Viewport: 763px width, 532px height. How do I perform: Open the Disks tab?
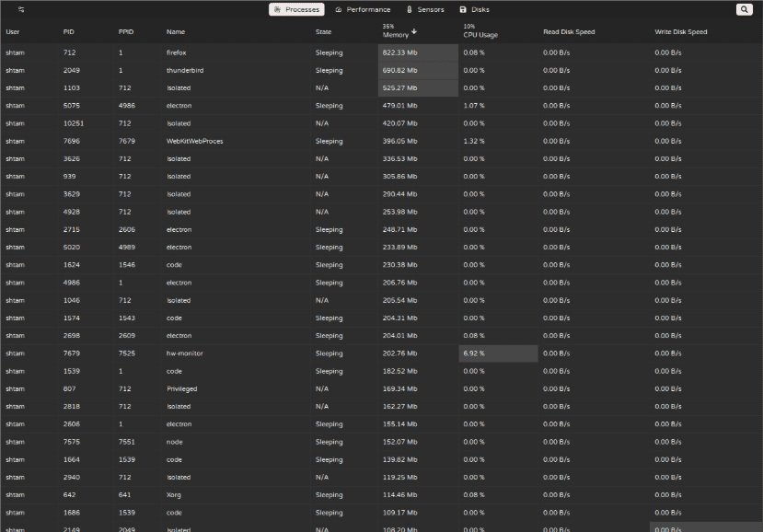(474, 9)
